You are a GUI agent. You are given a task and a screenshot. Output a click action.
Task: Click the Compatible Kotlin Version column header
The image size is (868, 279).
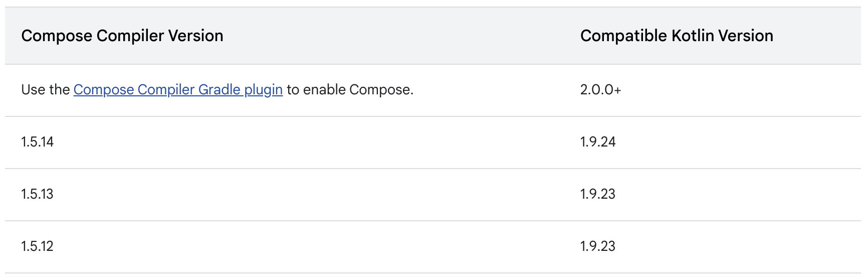677,36
